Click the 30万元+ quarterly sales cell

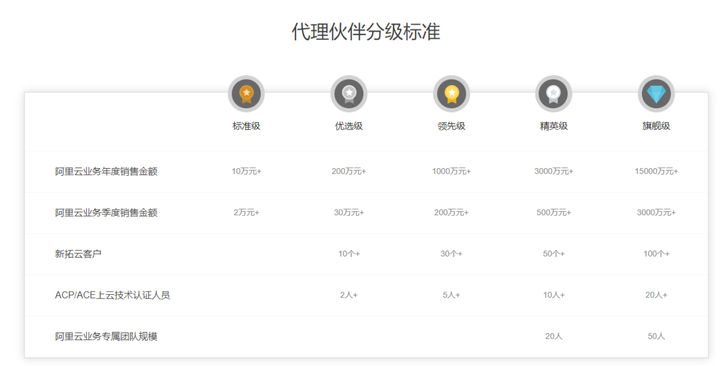pos(349,213)
